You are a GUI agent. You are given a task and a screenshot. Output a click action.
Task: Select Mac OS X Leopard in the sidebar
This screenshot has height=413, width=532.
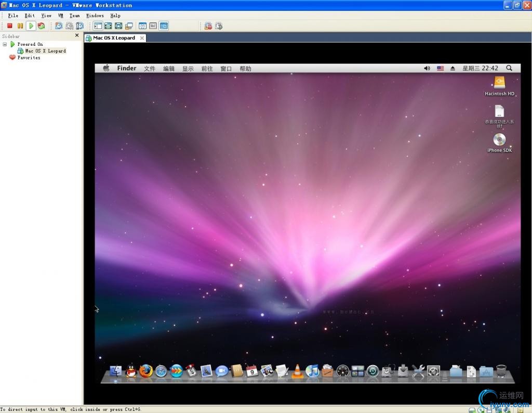click(46, 51)
